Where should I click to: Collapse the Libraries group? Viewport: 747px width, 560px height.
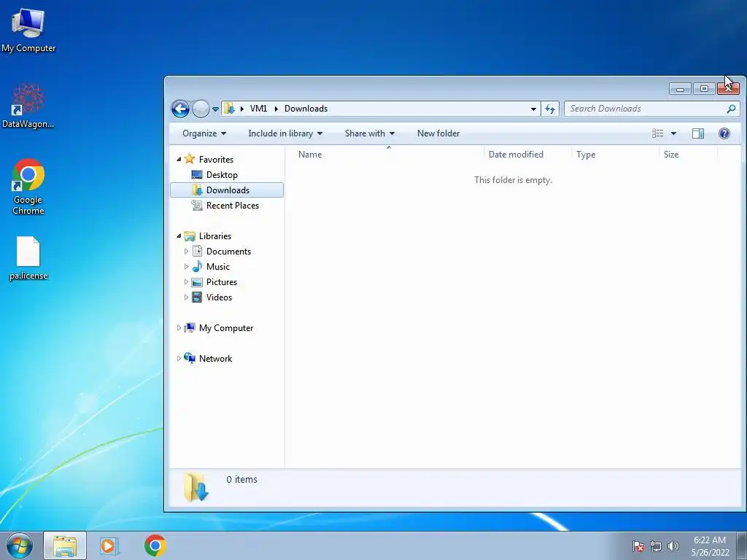tap(179, 236)
